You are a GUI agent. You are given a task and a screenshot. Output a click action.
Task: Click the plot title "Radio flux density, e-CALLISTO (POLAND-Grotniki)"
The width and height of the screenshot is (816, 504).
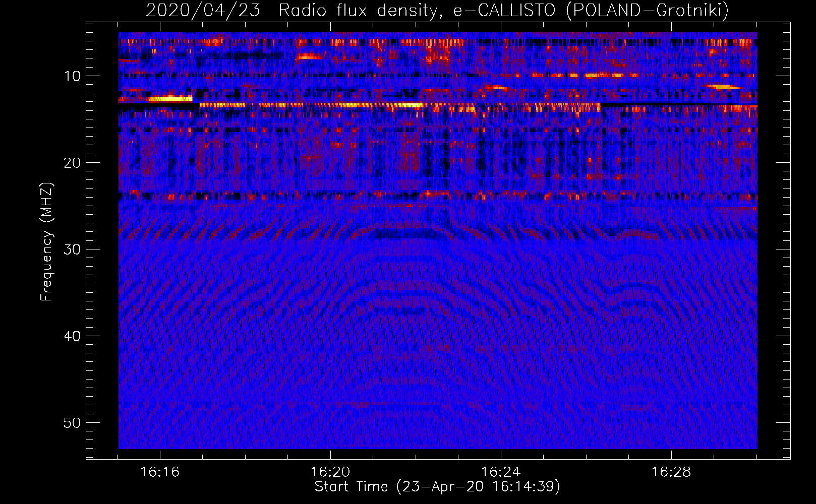pyautogui.click(x=503, y=10)
